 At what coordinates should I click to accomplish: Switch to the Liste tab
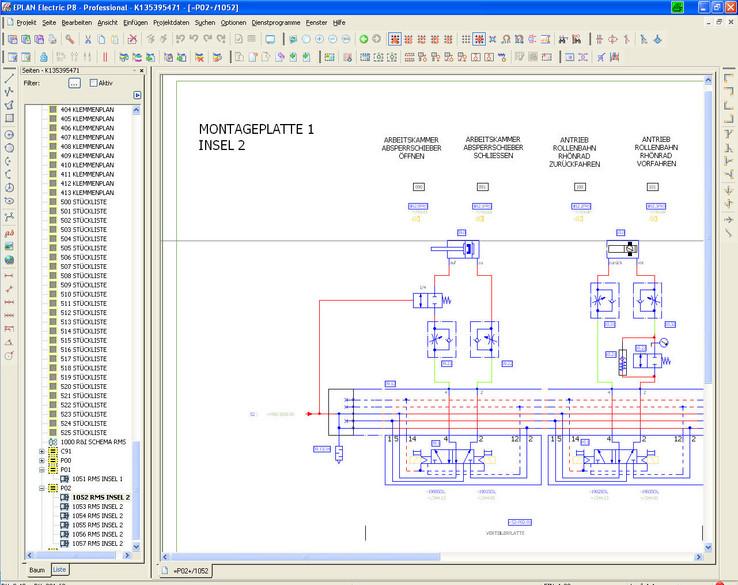pyautogui.click(x=62, y=569)
